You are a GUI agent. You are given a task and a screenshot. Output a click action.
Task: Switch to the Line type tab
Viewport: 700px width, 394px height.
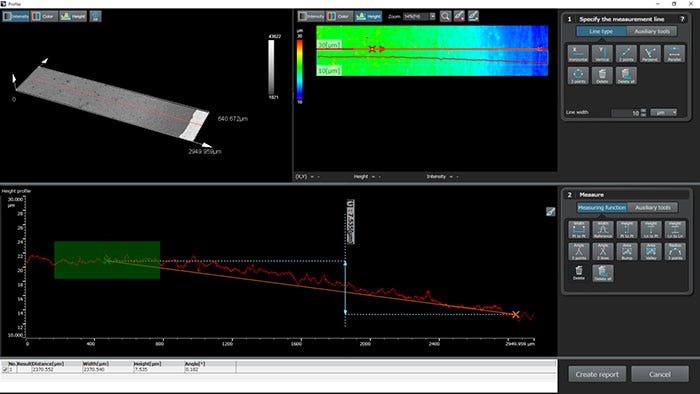point(601,31)
